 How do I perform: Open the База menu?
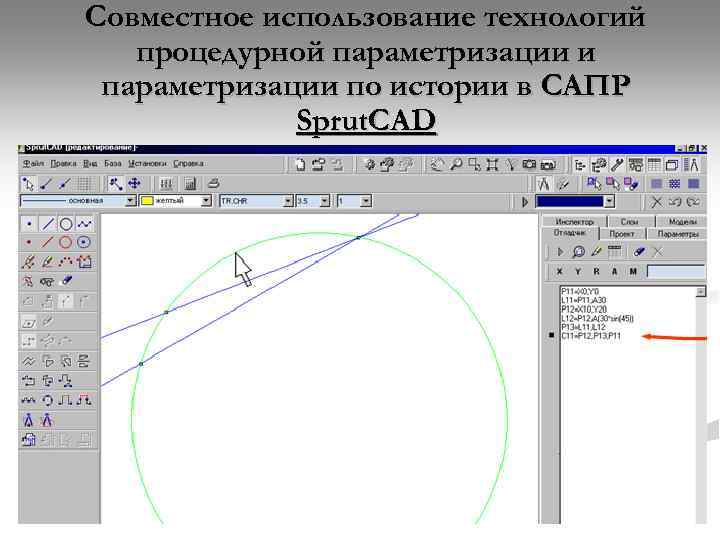point(112,163)
